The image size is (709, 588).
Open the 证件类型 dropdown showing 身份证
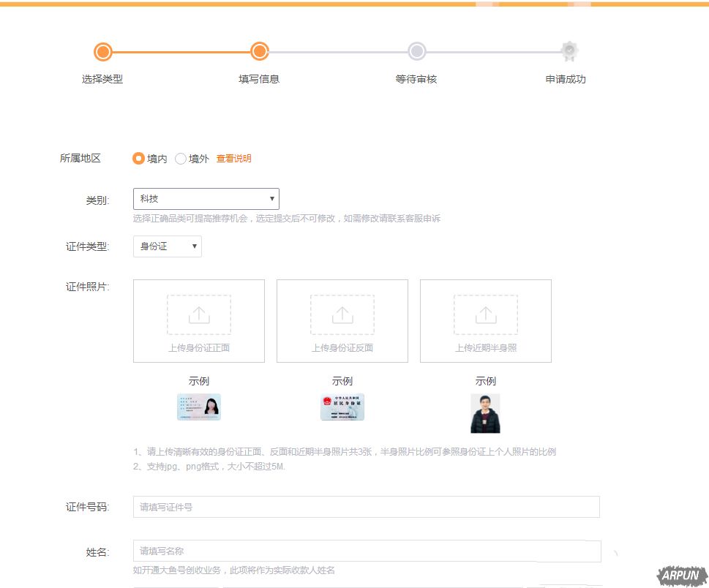167,246
